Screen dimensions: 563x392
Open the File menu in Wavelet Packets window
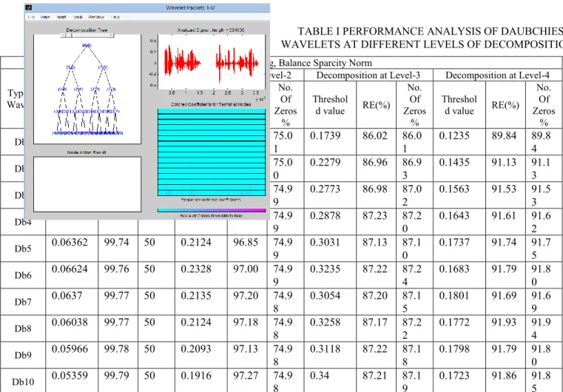[x=31, y=17]
